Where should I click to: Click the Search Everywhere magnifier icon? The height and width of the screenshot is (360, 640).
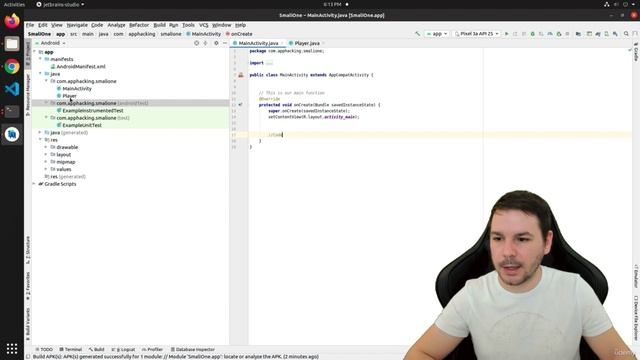click(x=626, y=34)
